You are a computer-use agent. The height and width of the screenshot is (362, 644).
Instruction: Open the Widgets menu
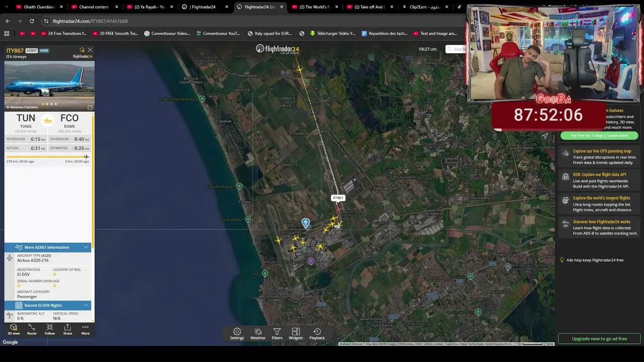click(296, 334)
